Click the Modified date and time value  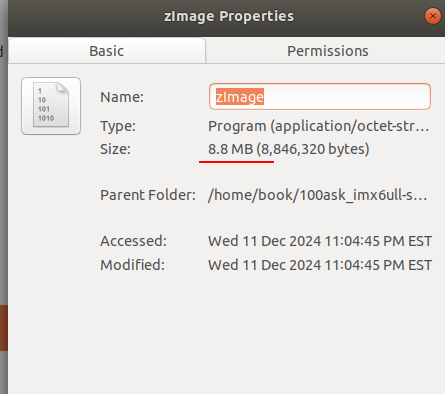(x=320, y=265)
